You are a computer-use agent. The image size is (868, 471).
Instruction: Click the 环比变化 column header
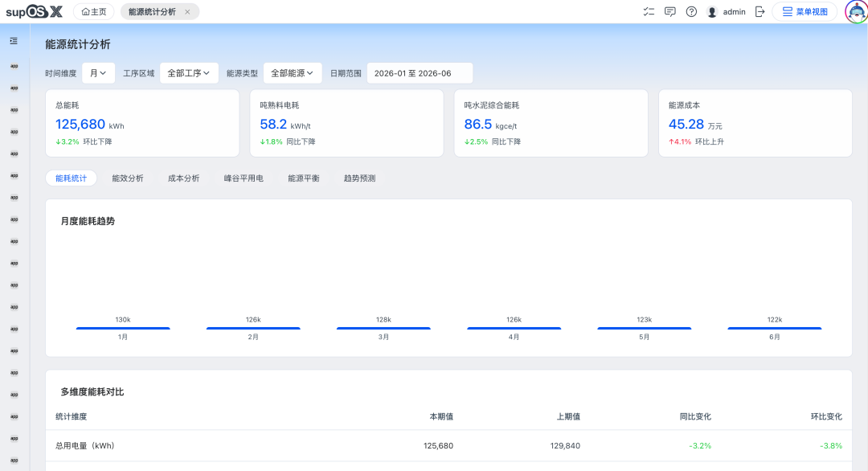tap(826, 417)
